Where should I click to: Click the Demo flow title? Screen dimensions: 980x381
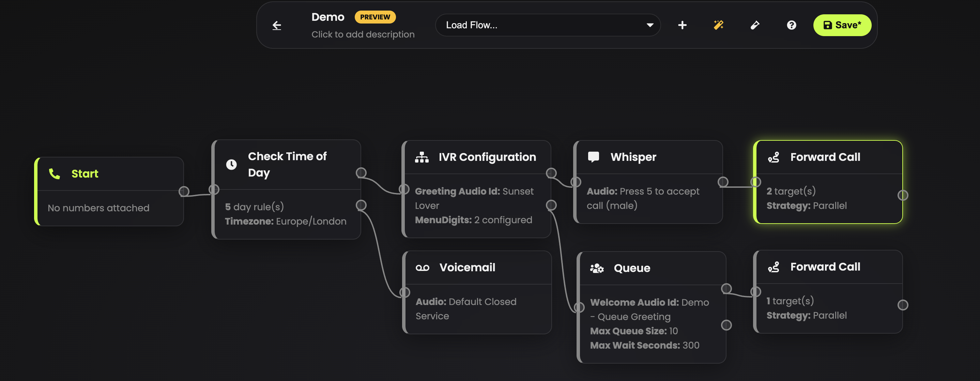coord(327,17)
